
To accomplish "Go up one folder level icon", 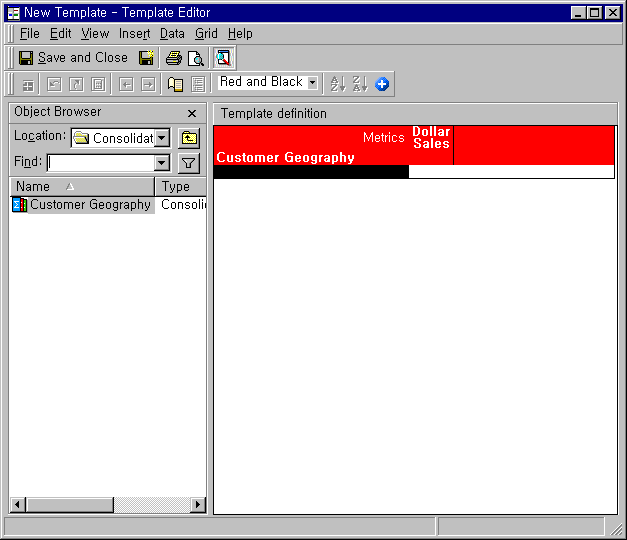I will click(189, 138).
